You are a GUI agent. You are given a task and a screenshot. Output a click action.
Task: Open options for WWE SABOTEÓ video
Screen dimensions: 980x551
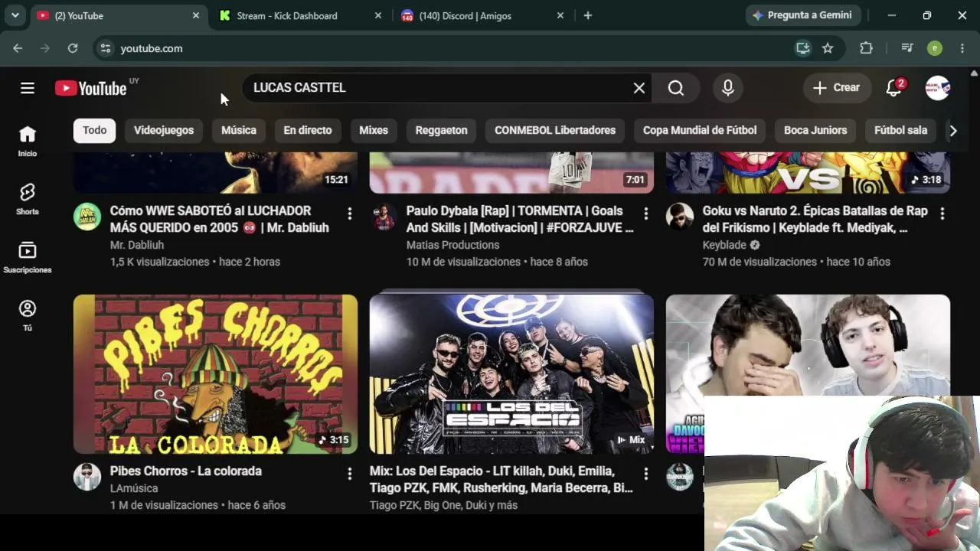coord(350,214)
